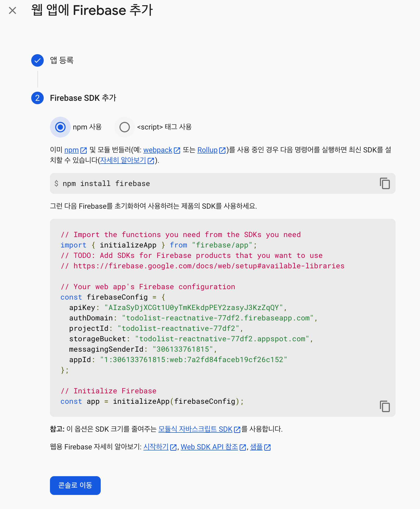420x509 pixels.
Task: Open the Rollup link
Action: pyautogui.click(x=207, y=150)
